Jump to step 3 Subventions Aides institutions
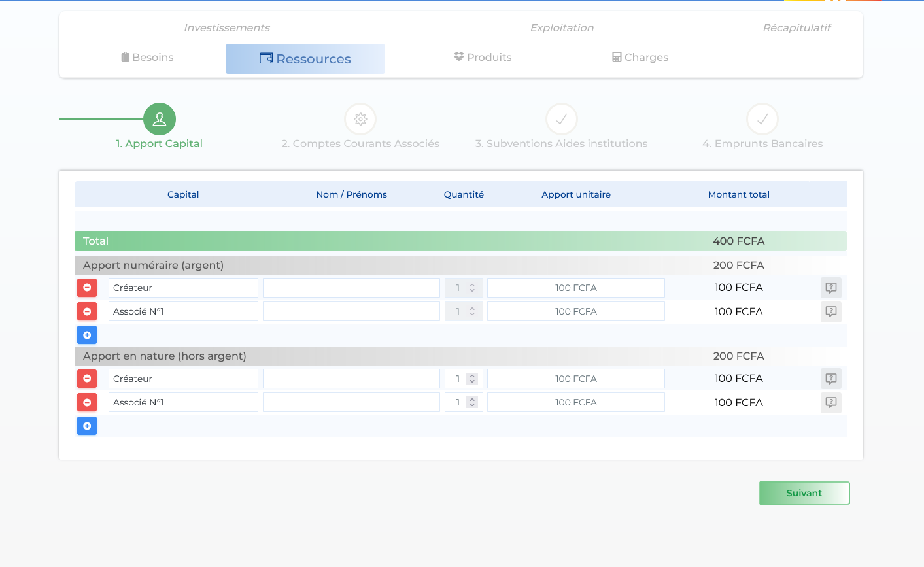This screenshot has height=567, width=924. [561, 120]
